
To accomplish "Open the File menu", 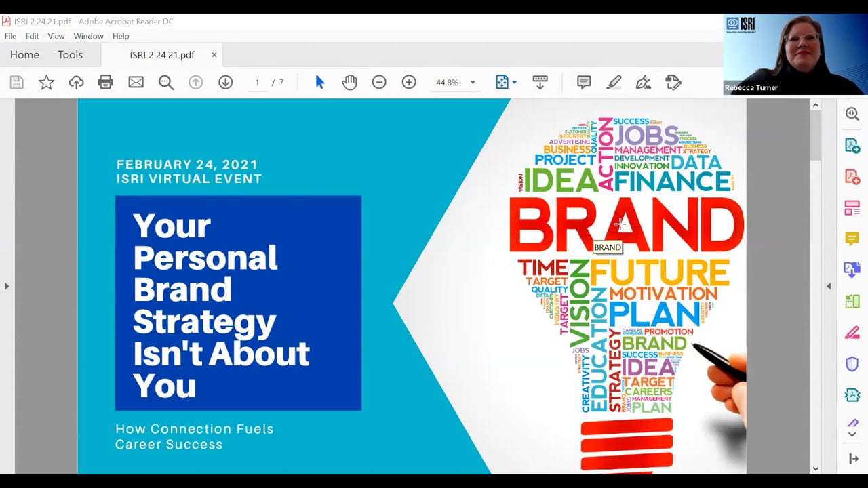I will click(10, 36).
